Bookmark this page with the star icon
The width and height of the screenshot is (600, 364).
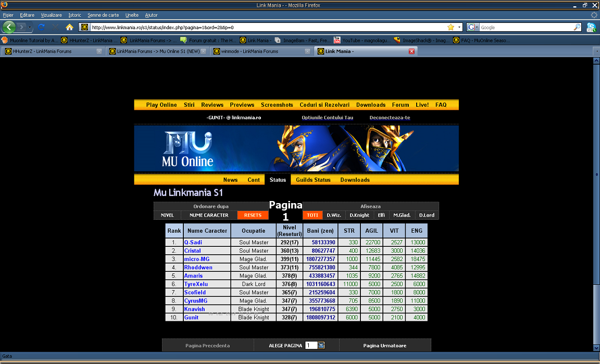coord(451,27)
